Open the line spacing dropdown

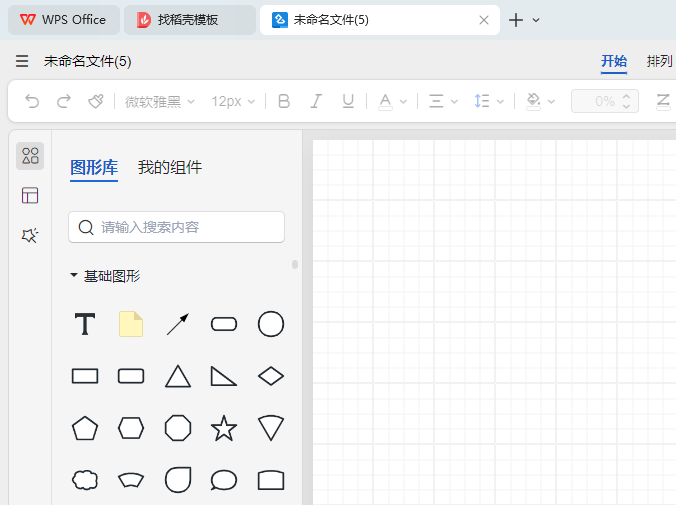[x=488, y=102]
